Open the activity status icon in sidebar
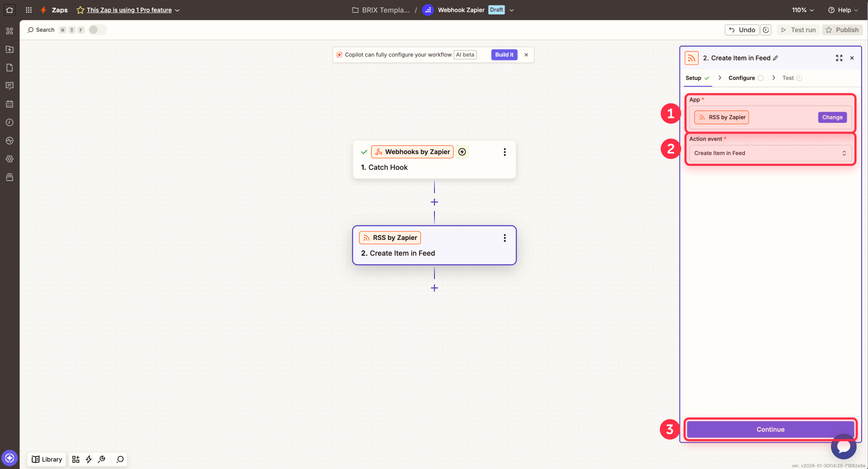This screenshot has width=868, height=469. [9, 141]
